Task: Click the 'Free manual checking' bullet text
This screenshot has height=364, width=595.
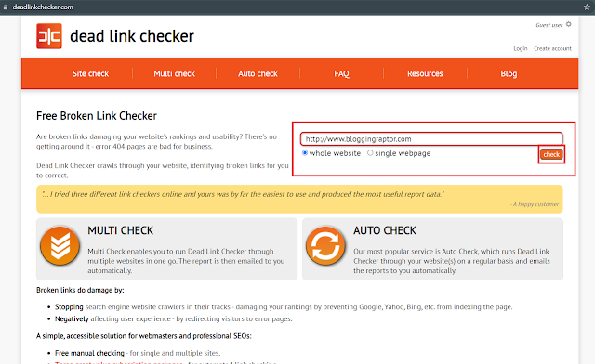Action: (x=89, y=353)
